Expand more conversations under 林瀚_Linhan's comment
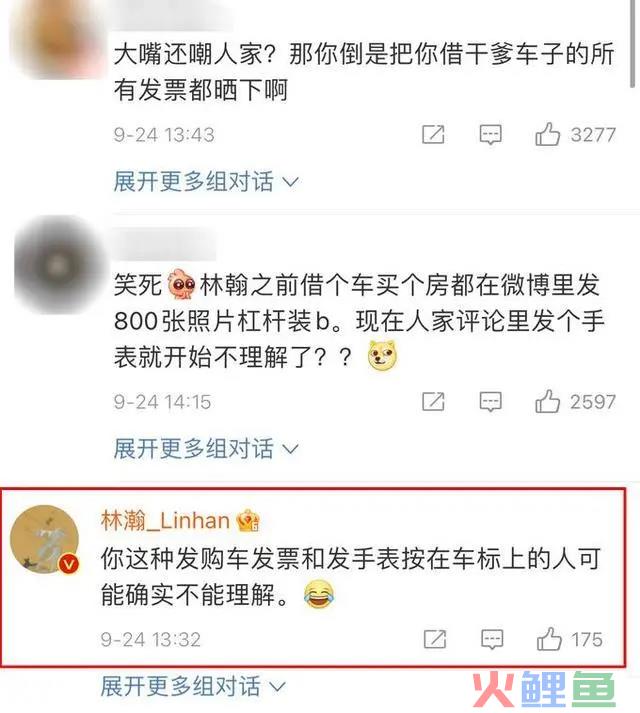The height and width of the screenshot is (713, 640). tap(193, 687)
